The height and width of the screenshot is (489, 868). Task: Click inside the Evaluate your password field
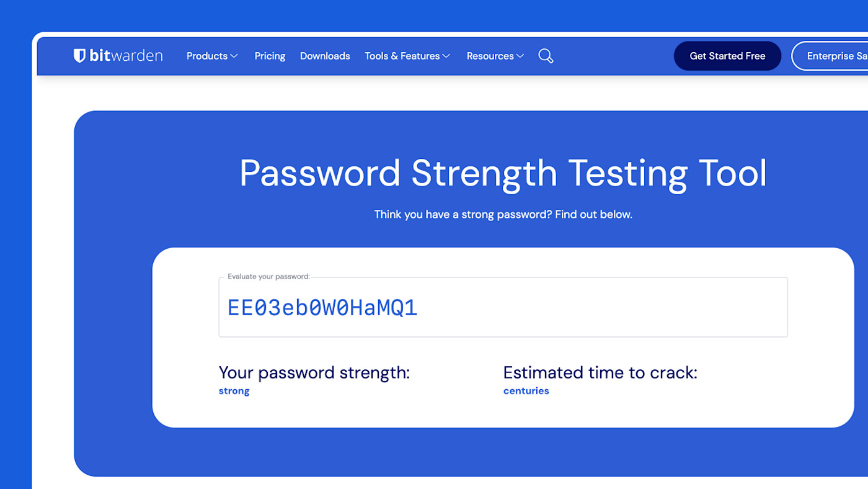503,307
